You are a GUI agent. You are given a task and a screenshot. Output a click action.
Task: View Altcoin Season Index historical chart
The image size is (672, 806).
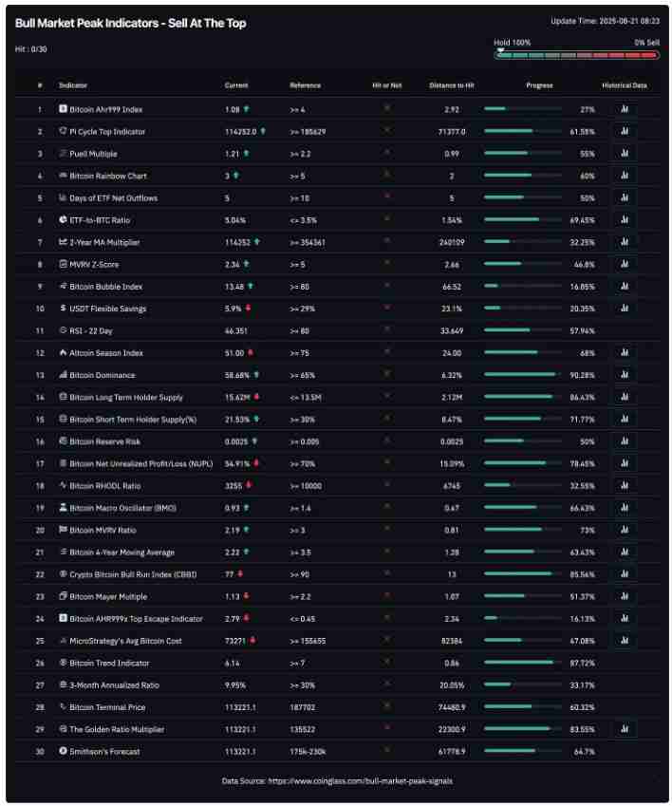click(x=624, y=352)
